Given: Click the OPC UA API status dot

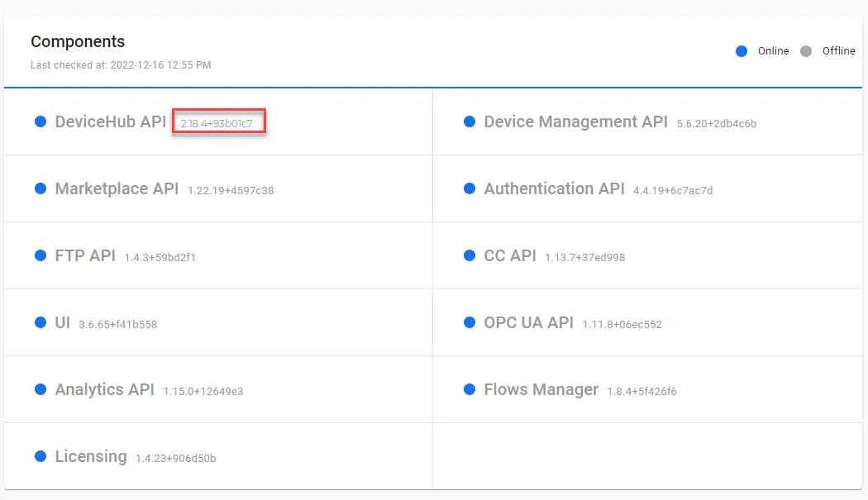Looking at the screenshot, I should click(470, 322).
